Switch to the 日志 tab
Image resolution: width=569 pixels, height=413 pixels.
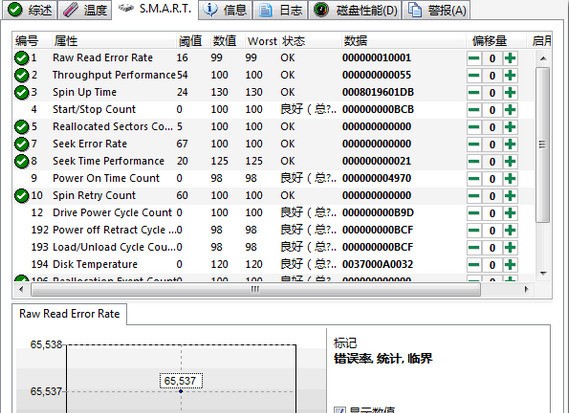click(281, 10)
